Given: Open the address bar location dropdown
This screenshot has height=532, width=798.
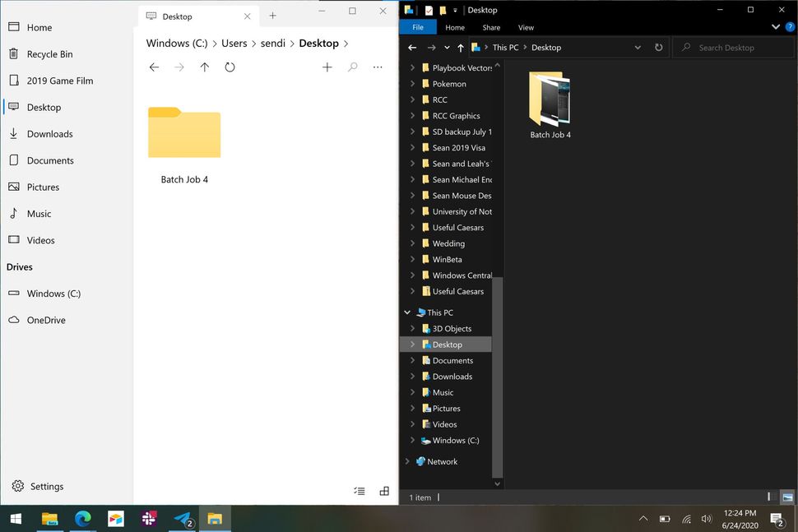Looking at the screenshot, I should tap(638, 47).
